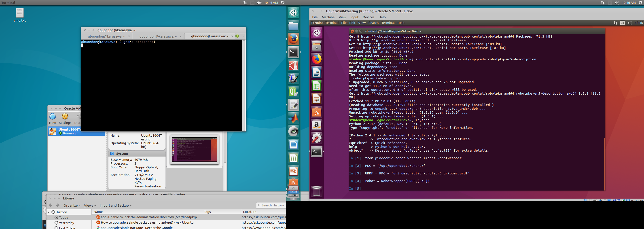Launch Qt Creator from host dock
This screenshot has height=229, width=644.
(x=294, y=92)
